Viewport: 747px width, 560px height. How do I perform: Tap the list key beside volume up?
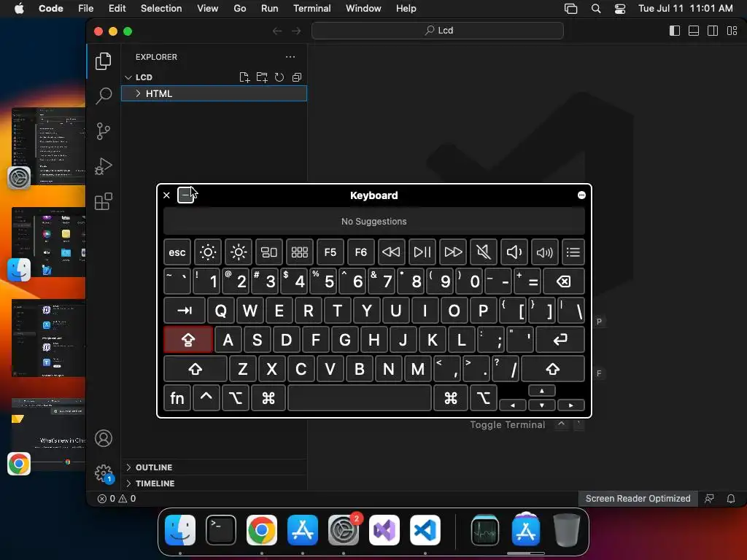tap(573, 252)
